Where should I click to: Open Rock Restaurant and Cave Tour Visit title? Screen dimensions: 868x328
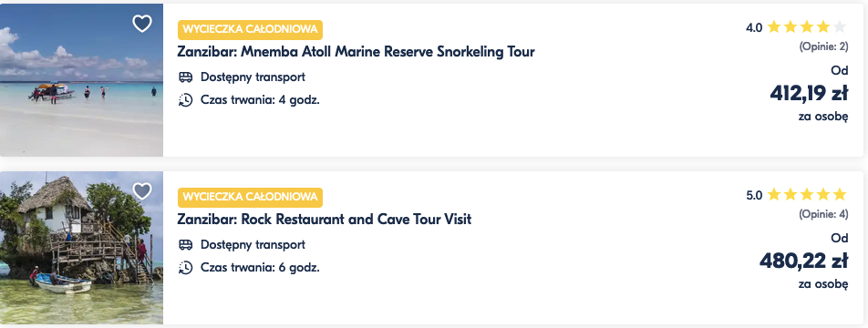[325, 220]
